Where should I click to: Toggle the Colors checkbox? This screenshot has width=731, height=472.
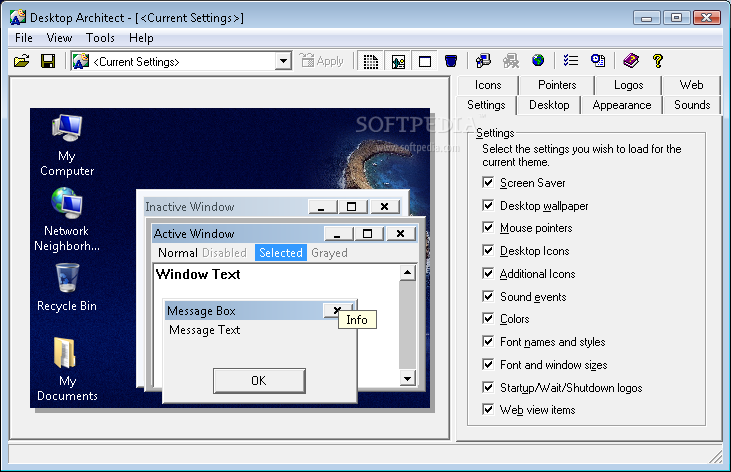pos(488,319)
